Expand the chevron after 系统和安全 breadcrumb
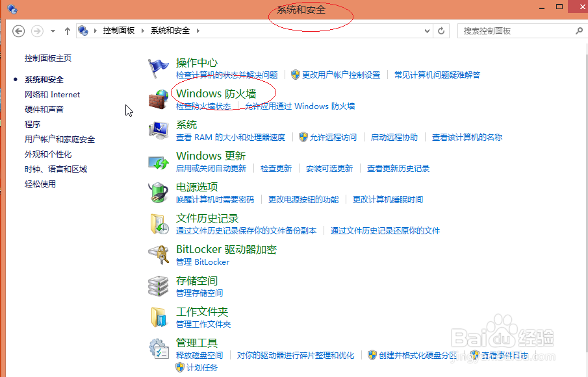The image size is (588, 377). (x=198, y=30)
